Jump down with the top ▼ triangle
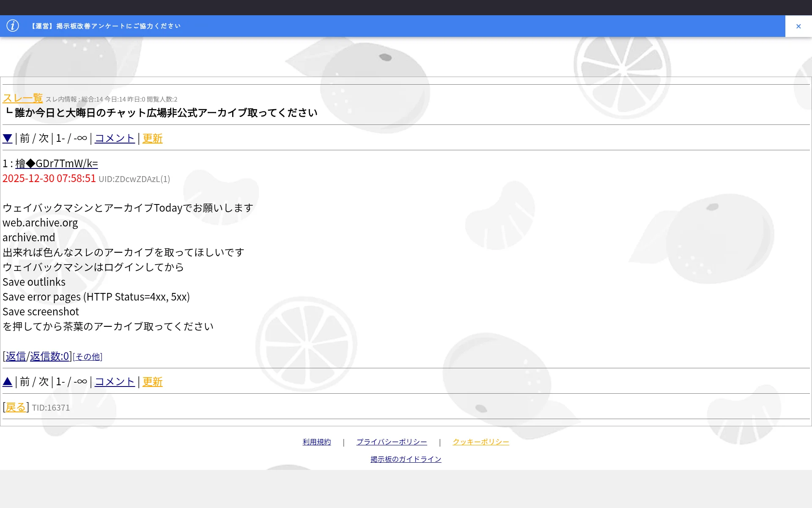Image resolution: width=812 pixels, height=508 pixels. tap(7, 138)
